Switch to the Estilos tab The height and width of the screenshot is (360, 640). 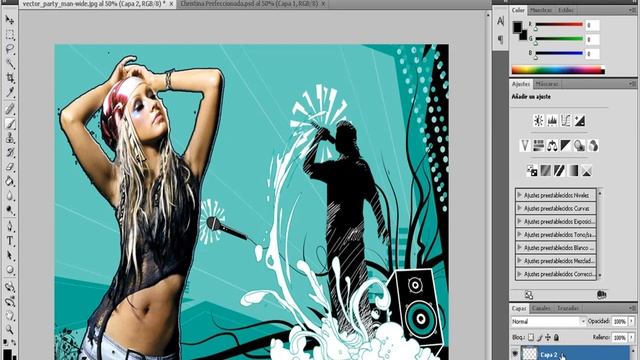coord(566,10)
